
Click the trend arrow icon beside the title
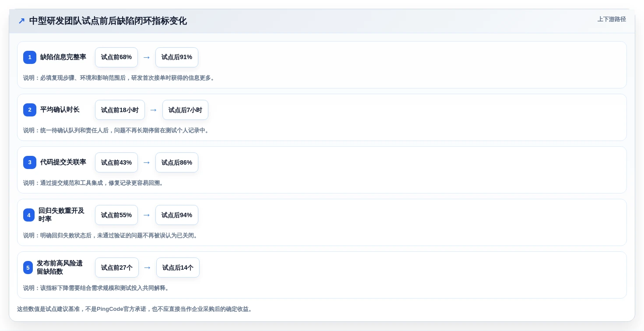21,21
